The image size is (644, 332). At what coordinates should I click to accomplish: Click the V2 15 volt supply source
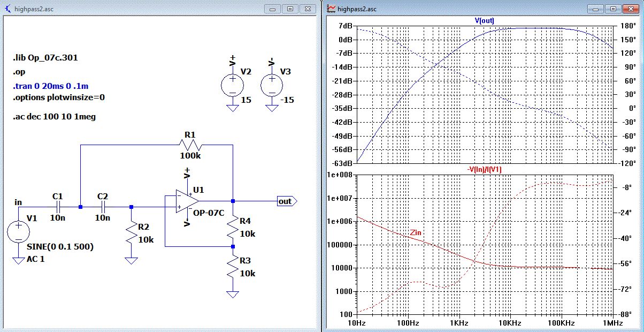(232, 86)
